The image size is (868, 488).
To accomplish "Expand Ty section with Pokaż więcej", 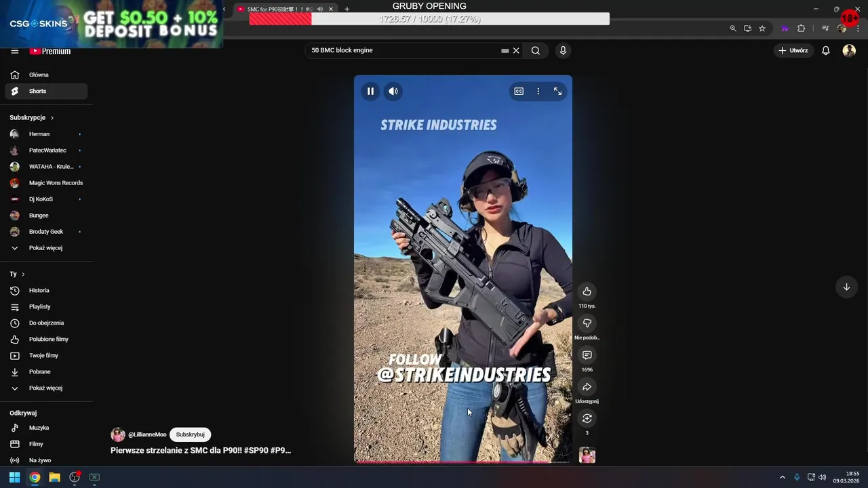I will click(46, 388).
